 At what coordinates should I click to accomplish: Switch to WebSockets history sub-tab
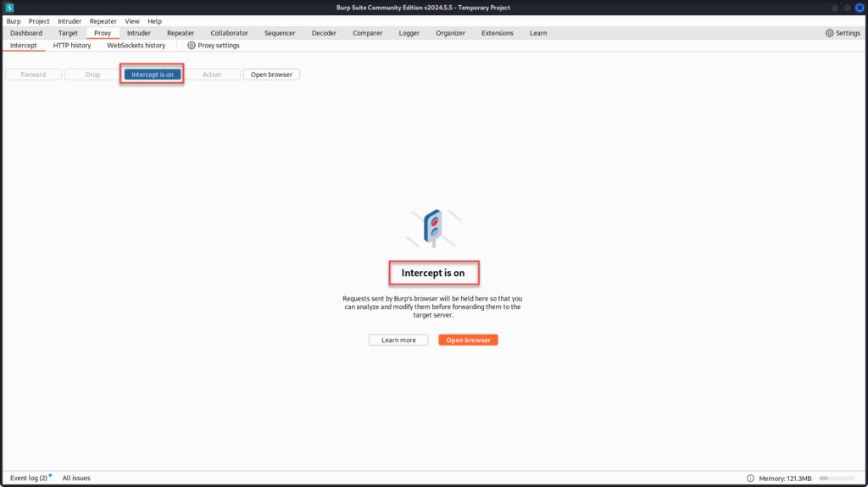pos(136,46)
